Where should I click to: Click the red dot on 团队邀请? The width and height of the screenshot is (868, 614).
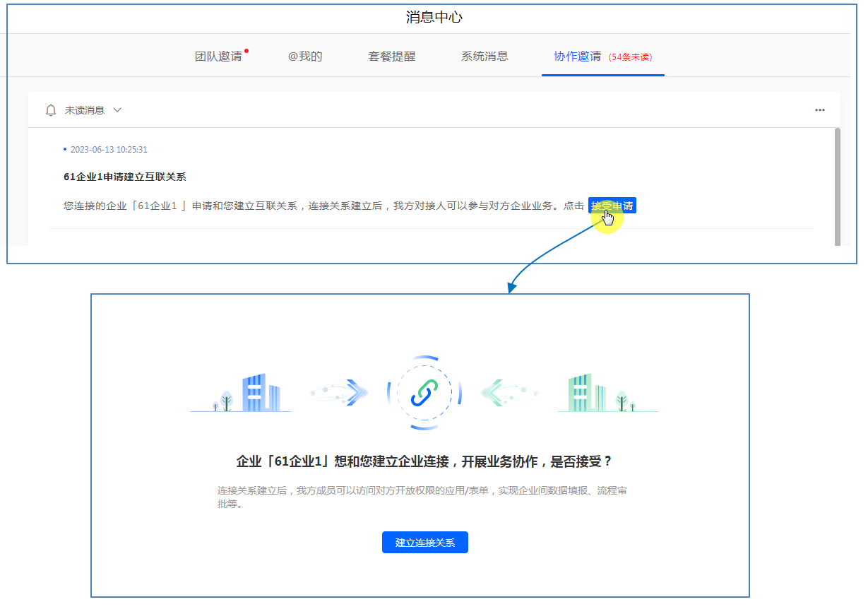point(246,51)
